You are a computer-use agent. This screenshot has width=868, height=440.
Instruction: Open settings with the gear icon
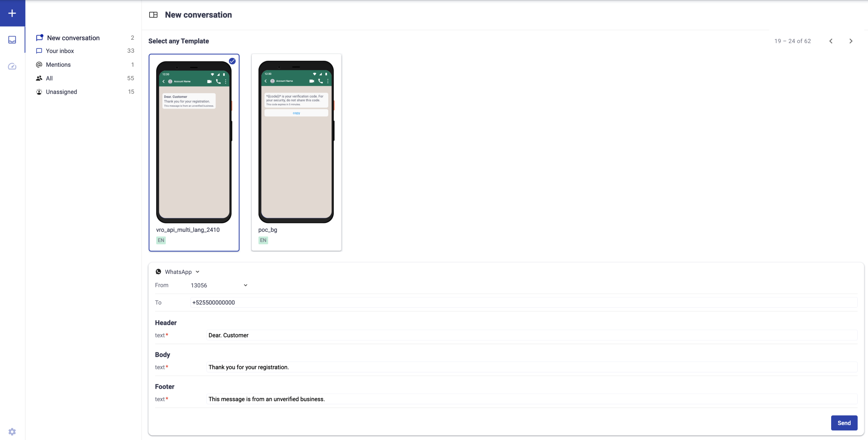coord(12,432)
